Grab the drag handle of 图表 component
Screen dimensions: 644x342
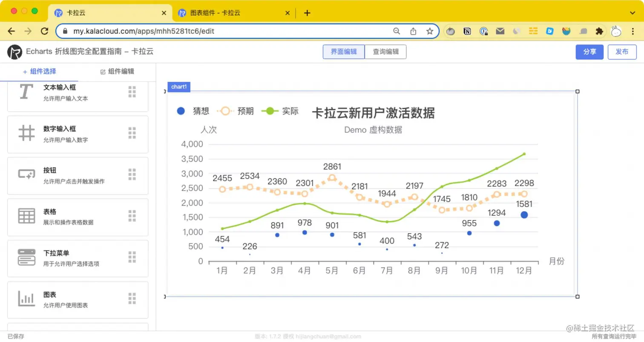132,299
